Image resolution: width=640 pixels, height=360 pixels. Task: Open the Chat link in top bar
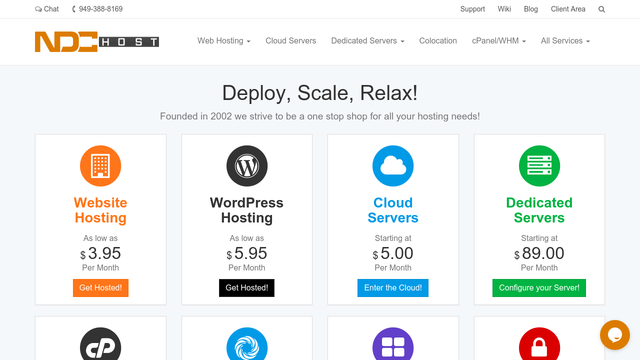coord(47,9)
